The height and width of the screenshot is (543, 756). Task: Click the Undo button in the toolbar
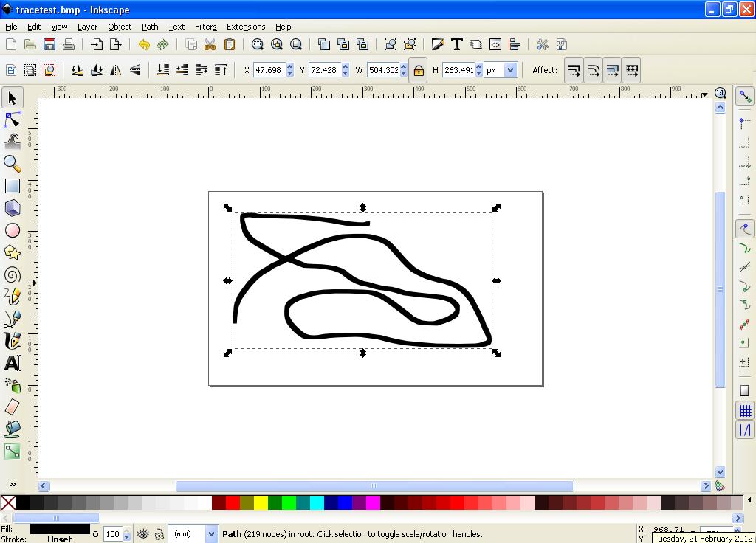point(144,44)
